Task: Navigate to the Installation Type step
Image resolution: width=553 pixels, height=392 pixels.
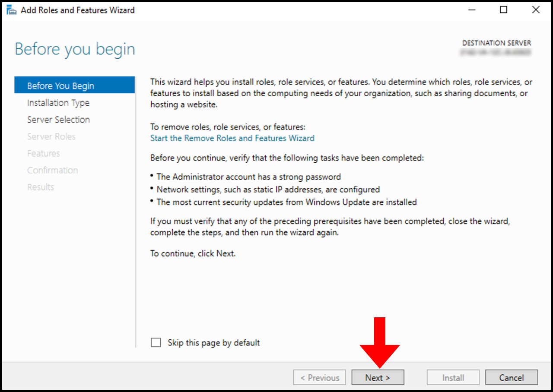Action: pyautogui.click(x=58, y=102)
